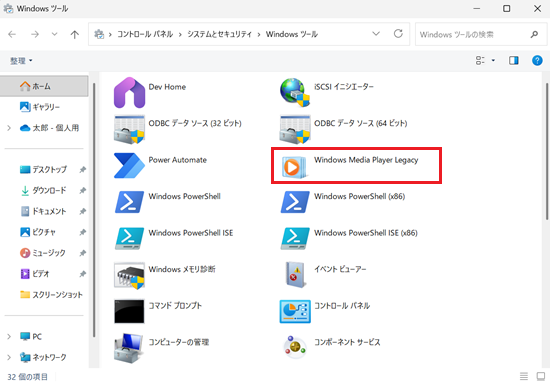Expand the PC tree node

click(x=9, y=336)
